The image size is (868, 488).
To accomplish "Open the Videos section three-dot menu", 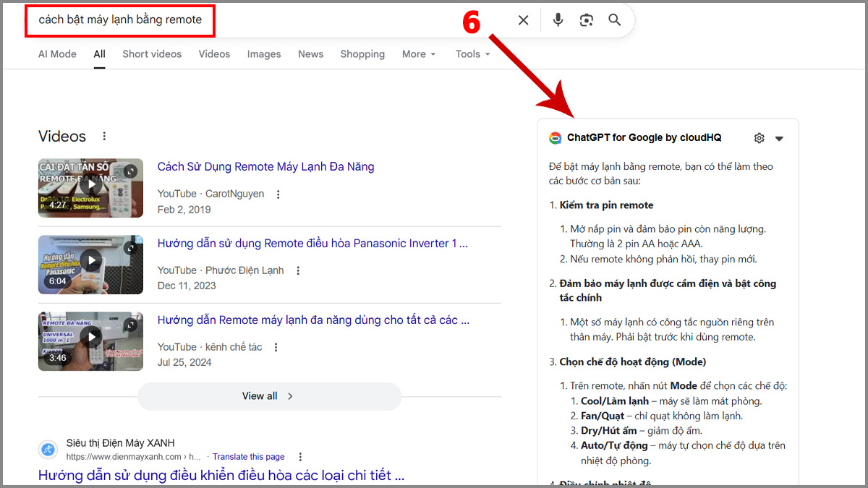I will 104,137.
